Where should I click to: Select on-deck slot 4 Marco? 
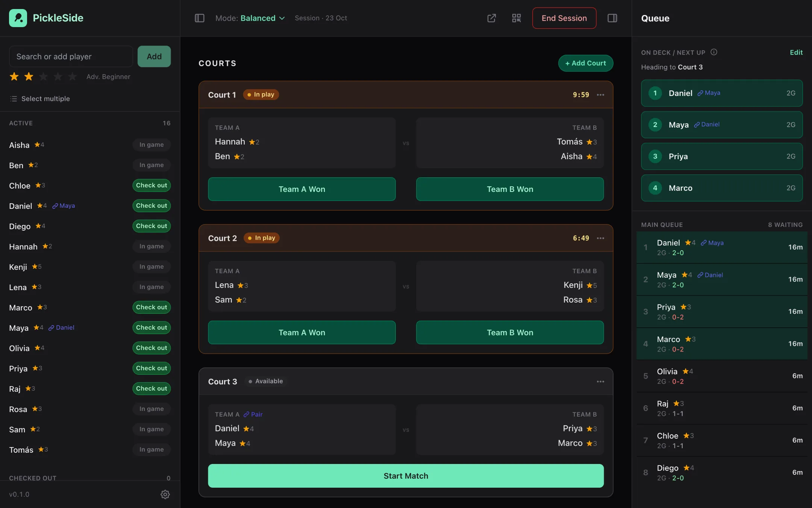pyautogui.click(x=722, y=188)
